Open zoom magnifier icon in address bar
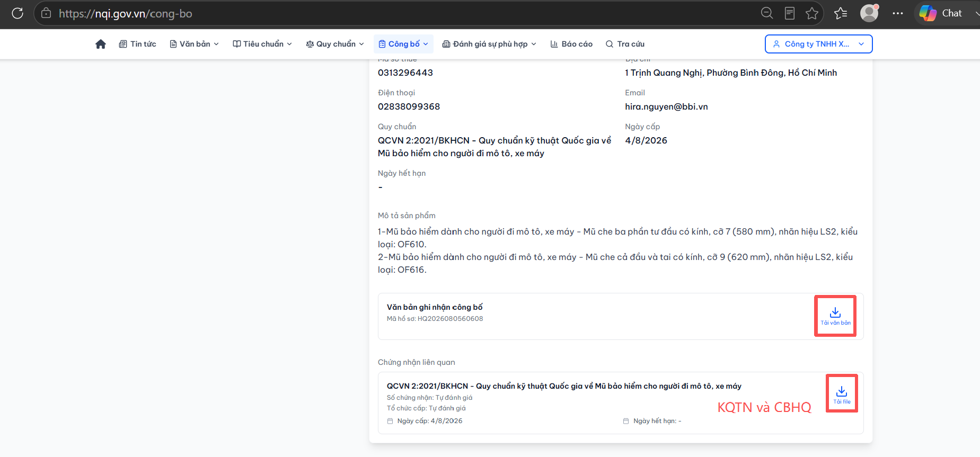The image size is (980, 457). [767, 13]
